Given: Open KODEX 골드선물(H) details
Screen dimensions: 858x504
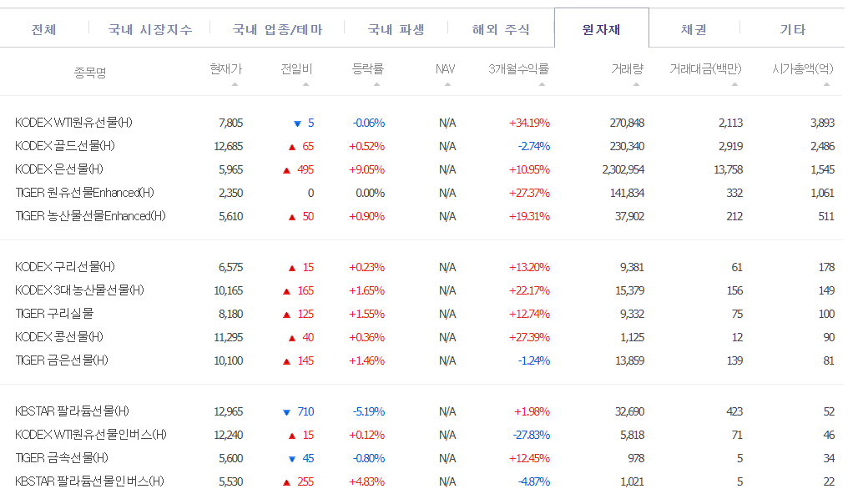Looking at the screenshot, I should 65,146.
